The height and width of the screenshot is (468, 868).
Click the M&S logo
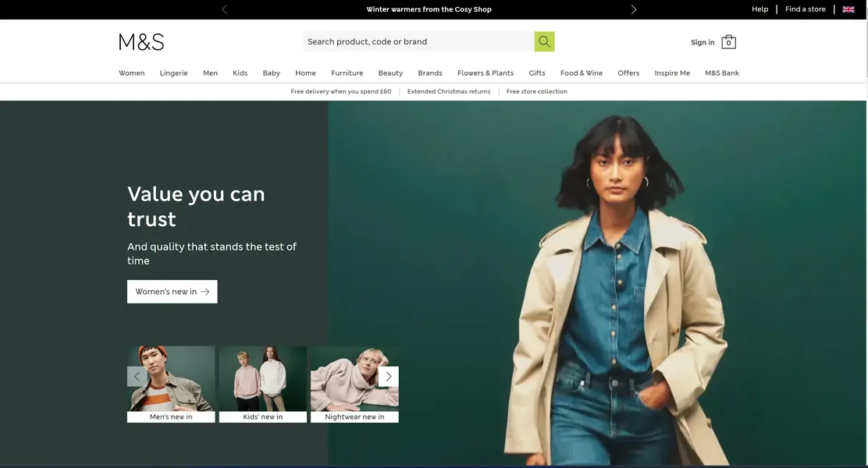click(x=141, y=42)
